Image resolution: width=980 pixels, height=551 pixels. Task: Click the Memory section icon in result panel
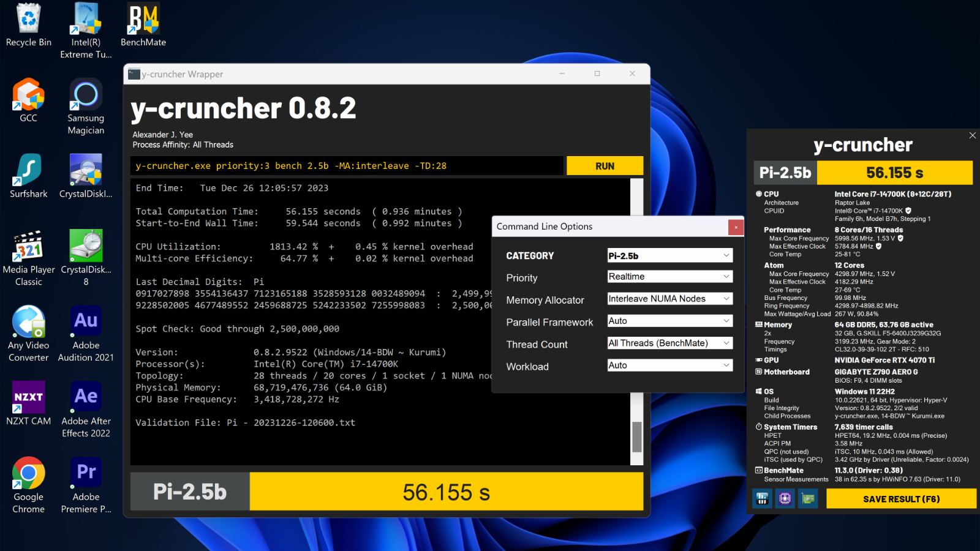pyautogui.click(x=759, y=324)
